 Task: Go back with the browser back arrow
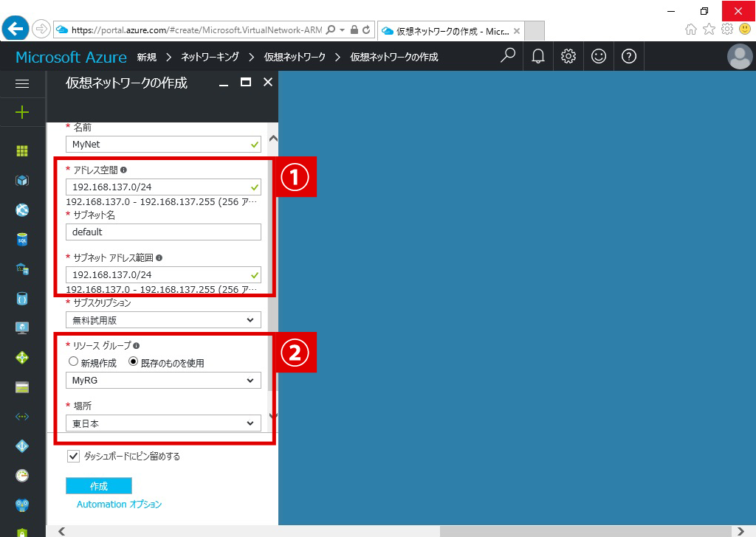tap(16, 29)
